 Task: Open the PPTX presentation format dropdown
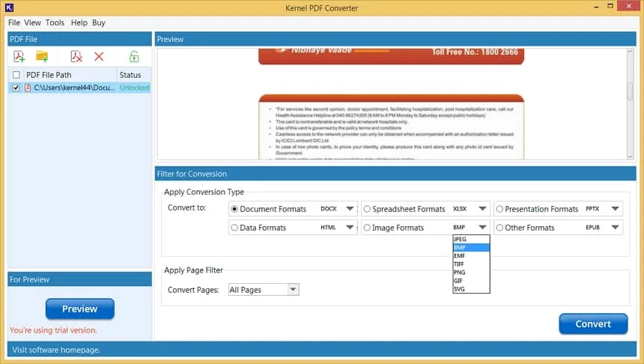615,209
